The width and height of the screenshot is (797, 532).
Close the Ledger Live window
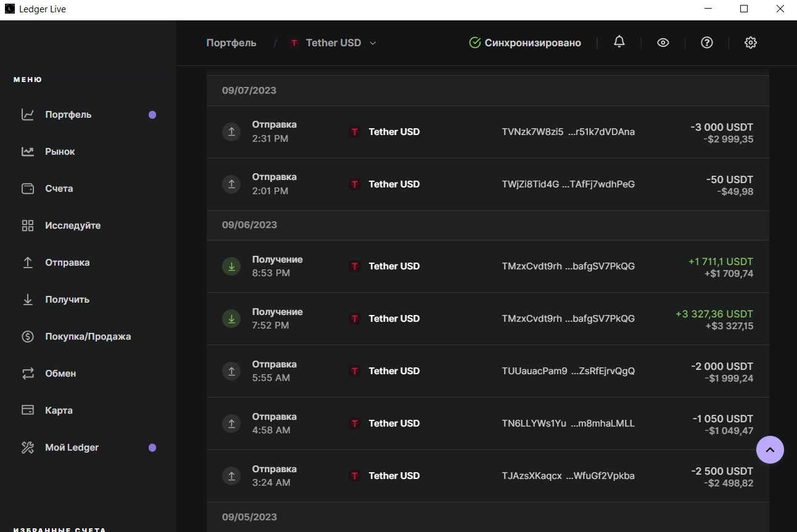pos(780,9)
